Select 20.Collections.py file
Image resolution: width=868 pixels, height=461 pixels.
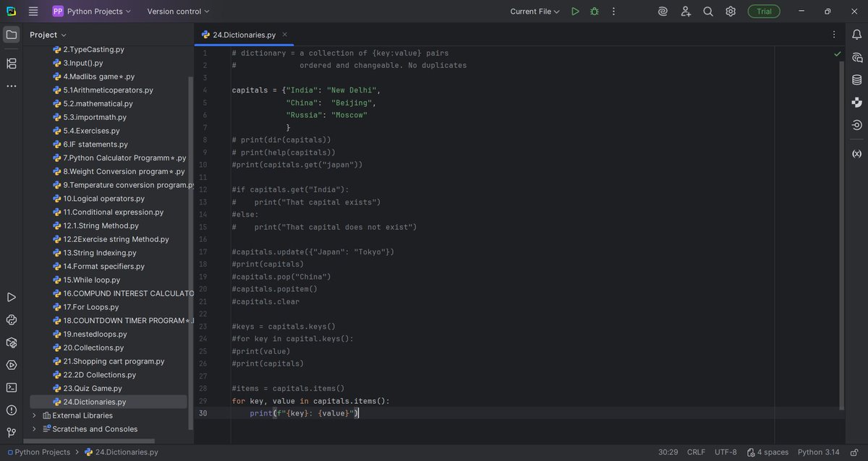coord(88,348)
